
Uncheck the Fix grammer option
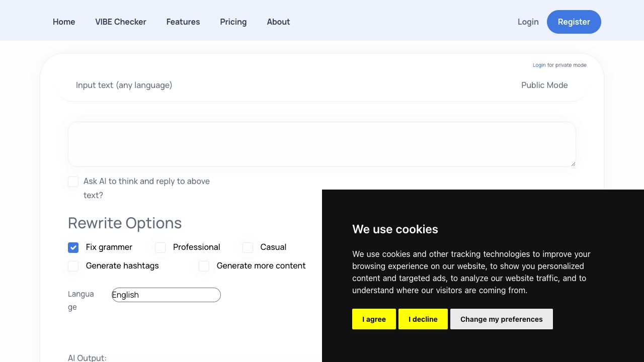point(73,247)
